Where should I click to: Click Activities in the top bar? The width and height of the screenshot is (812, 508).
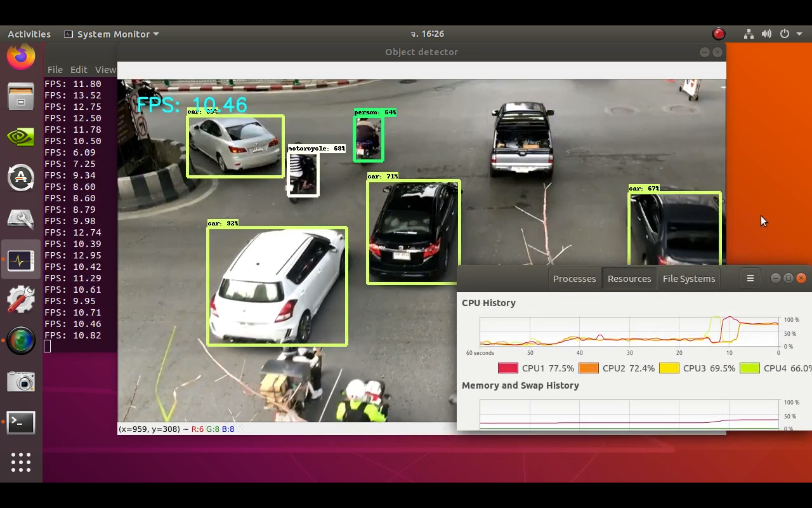point(29,34)
